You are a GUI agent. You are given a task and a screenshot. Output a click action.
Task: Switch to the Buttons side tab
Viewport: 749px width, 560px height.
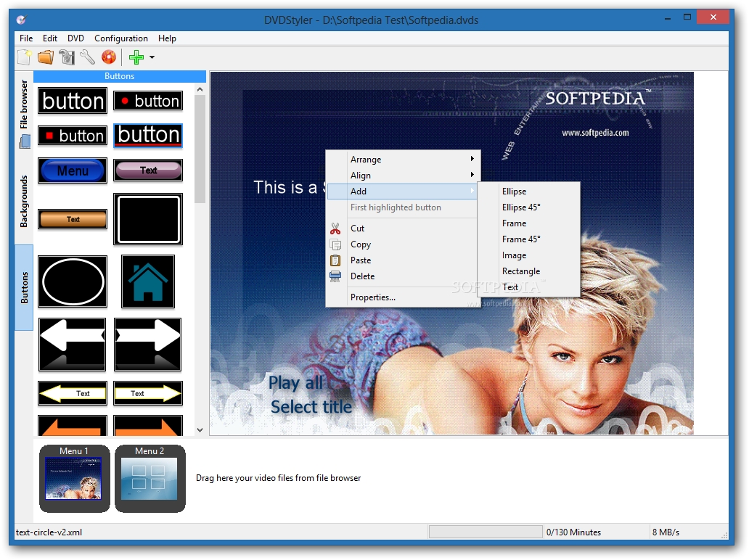pyautogui.click(x=24, y=287)
